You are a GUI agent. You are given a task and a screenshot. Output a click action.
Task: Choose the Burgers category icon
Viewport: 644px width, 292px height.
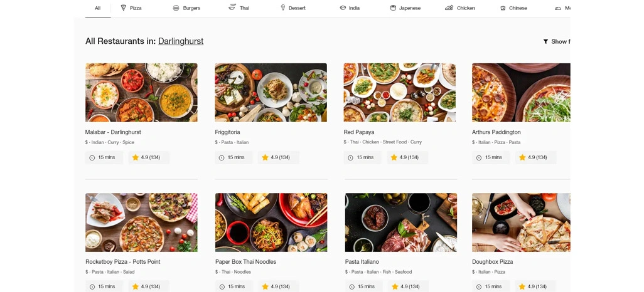click(x=176, y=8)
